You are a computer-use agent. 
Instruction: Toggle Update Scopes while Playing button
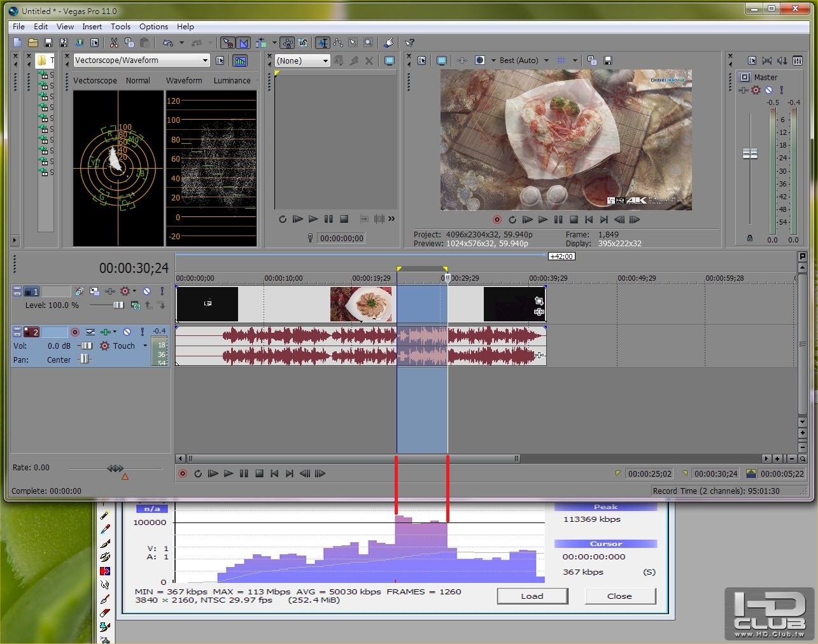[x=240, y=60]
